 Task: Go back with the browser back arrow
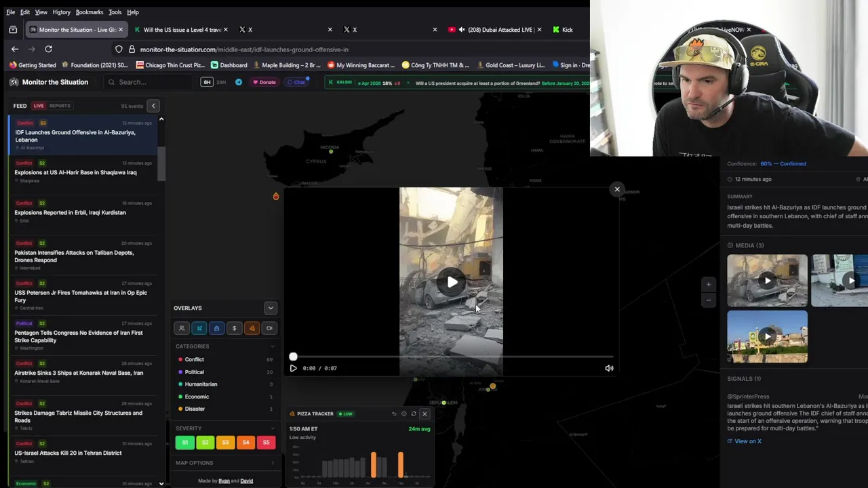click(15, 49)
